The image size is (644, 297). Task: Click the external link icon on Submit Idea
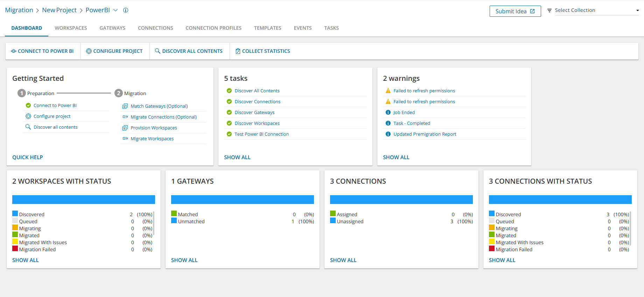532,11
